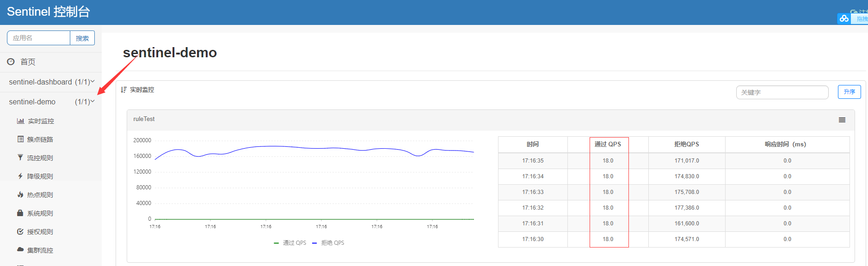Click the 授权规则 check icon

20,231
